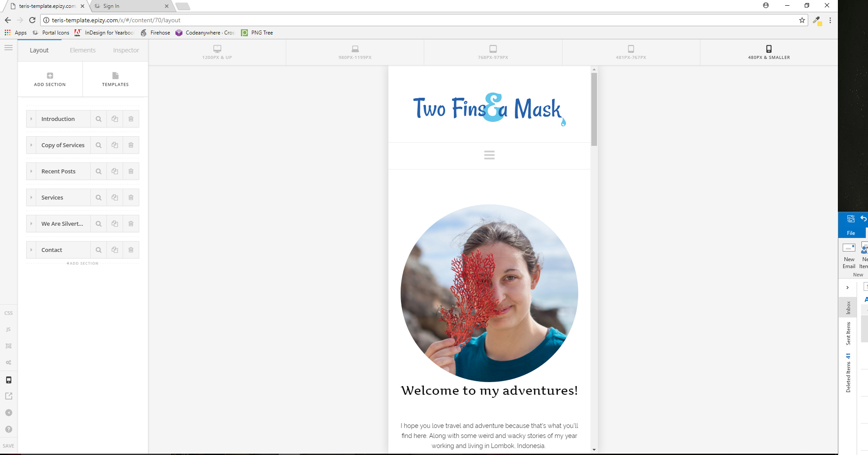Screen dimensions: 868x455
Task: Open the Templates panel
Action: 115,79
